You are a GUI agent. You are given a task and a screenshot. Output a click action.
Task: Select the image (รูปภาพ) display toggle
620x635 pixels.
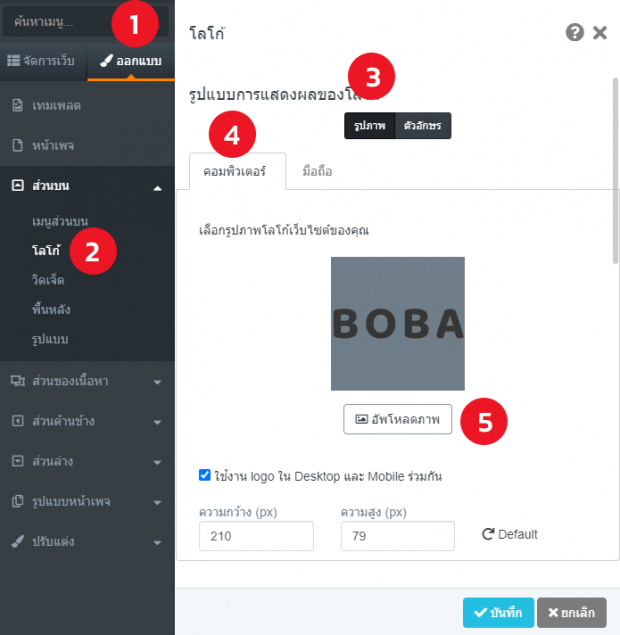(369, 125)
